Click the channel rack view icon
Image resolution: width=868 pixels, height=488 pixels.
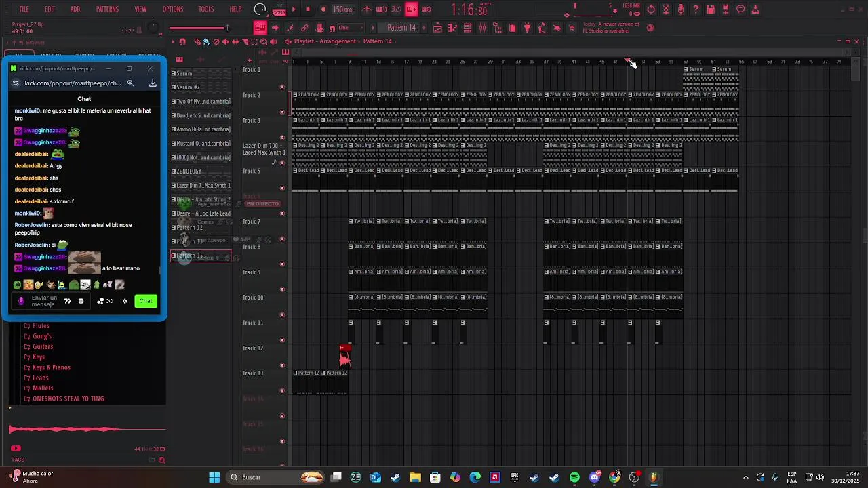(x=467, y=28)
